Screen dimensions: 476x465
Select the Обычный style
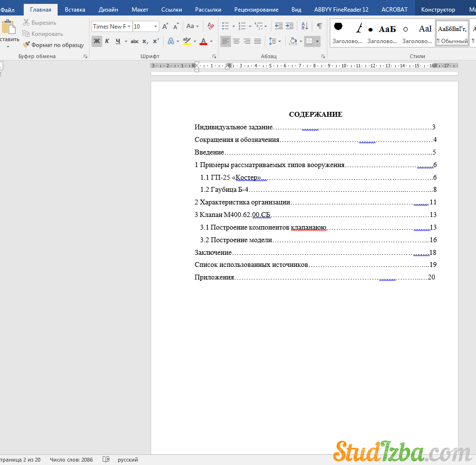pyautogui.click(x=452, y=33)
